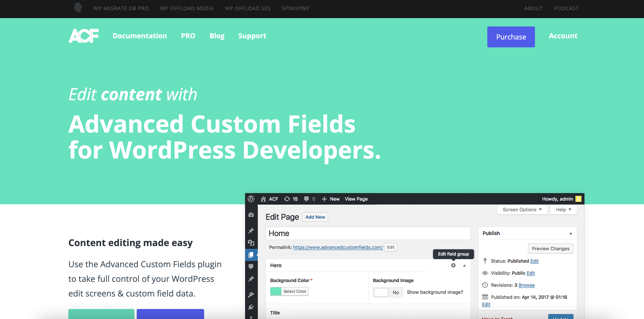This screenshot has width=644, height=319.
Task: Open the Support menu item
Action: coord(252,36)
